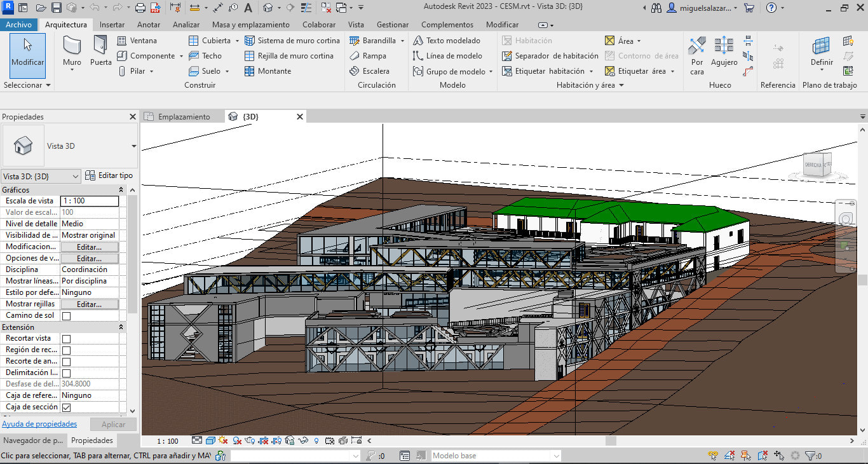Open the help question mark icon

tap(771, 8)
